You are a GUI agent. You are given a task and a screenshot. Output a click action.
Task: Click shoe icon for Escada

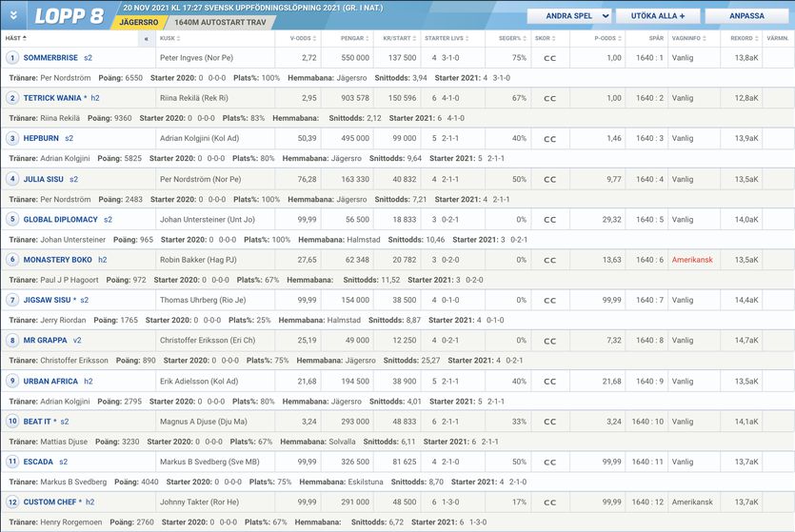(549, 463)
